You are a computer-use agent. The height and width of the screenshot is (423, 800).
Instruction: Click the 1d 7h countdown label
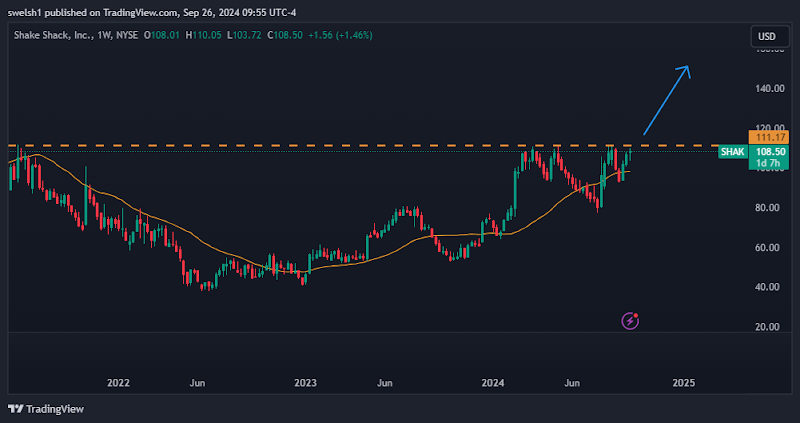pos(768,163)
